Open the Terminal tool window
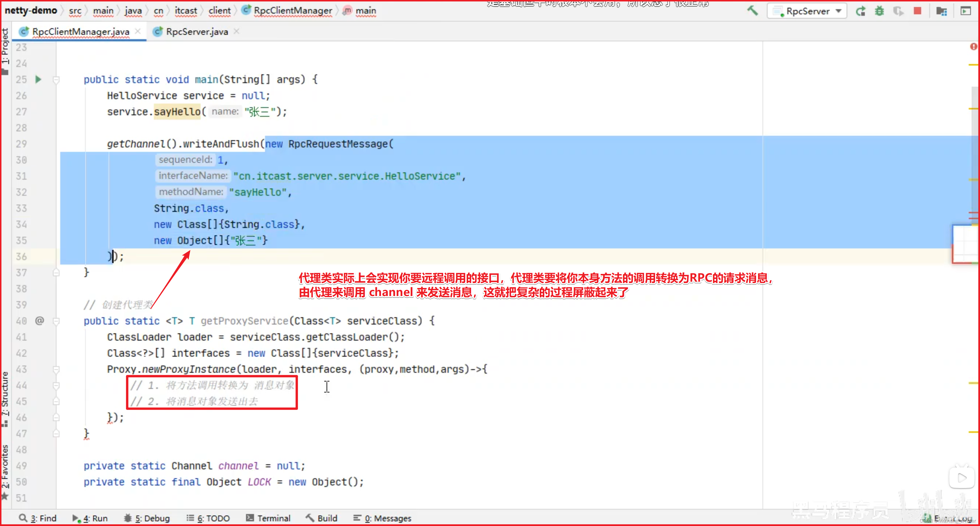 point(268,518)
